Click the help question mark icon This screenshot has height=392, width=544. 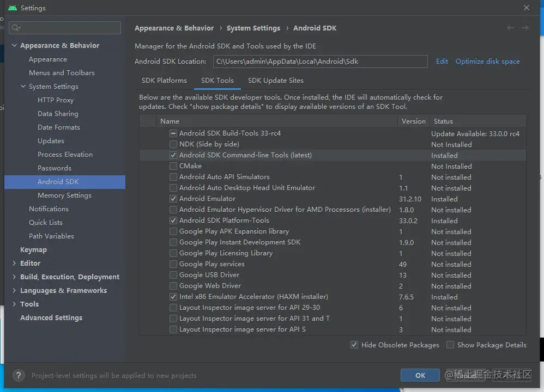pyautogui.click(x=19, y=375)
